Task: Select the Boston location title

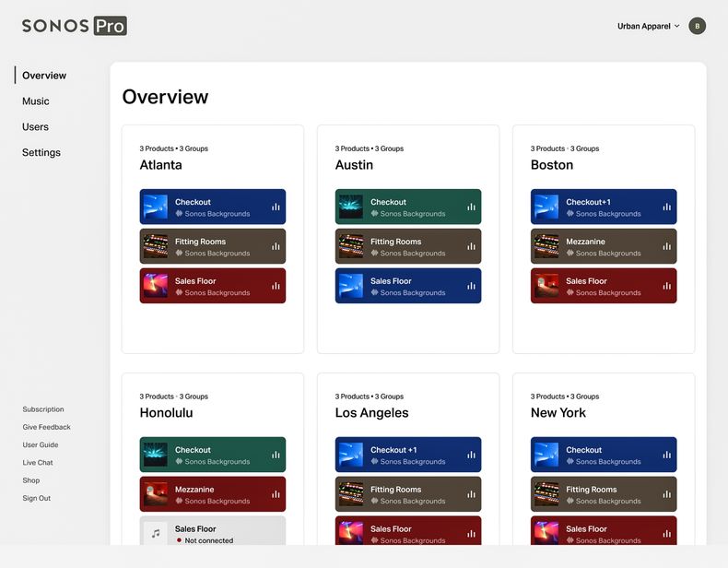Action: tap(552, 165)
